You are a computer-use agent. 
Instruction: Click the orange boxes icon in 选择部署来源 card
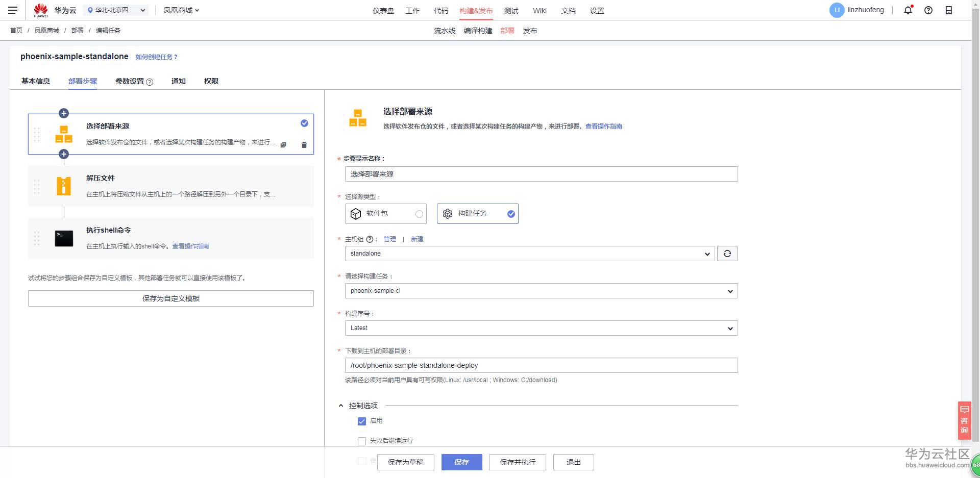pos(64,134)
